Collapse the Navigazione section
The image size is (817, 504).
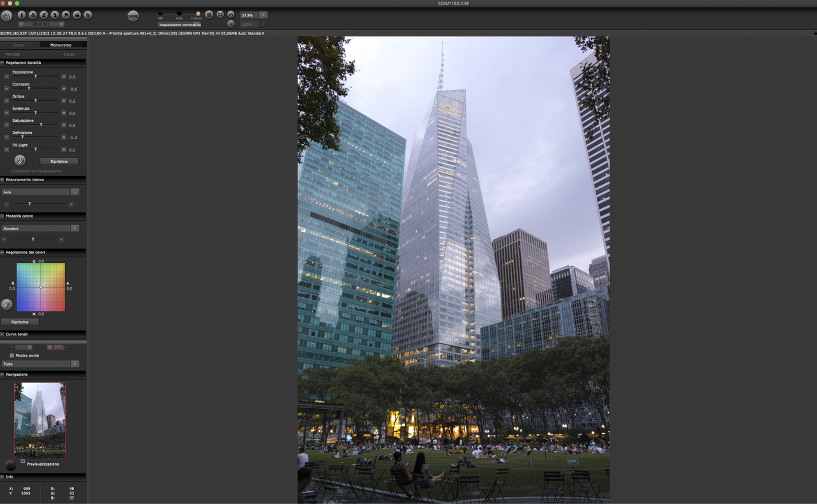coord(3,374)
